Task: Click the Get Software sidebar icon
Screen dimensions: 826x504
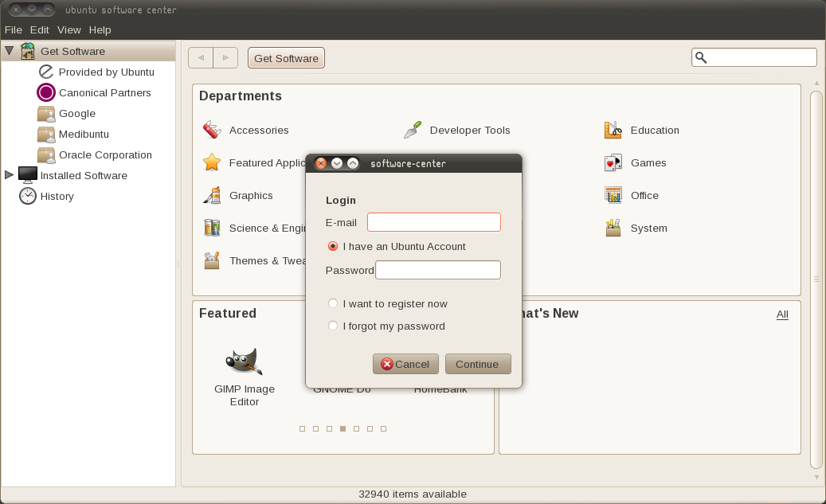Action: click(x=27, y=51)
